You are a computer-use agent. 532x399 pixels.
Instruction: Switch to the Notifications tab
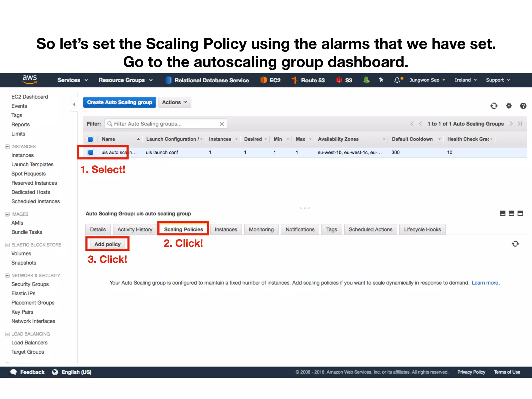click(300, 229)
